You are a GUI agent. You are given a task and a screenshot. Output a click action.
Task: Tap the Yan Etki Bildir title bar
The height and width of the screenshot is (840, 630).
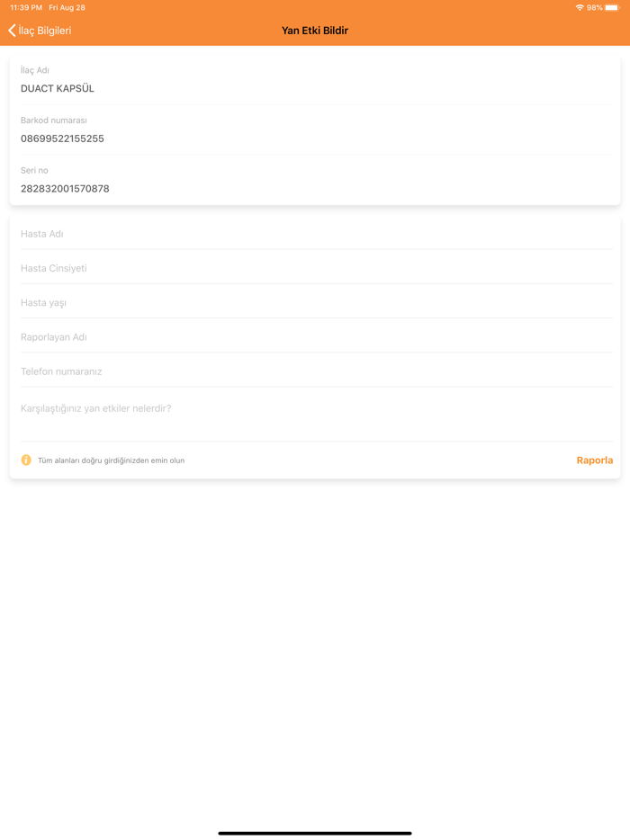(315, 30)
